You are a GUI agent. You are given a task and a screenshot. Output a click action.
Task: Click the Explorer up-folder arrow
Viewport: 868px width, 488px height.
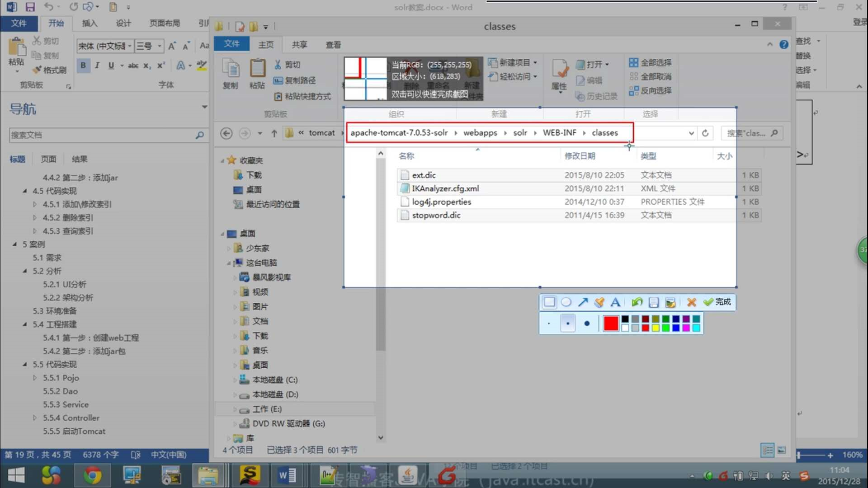[x=274, y=133]
